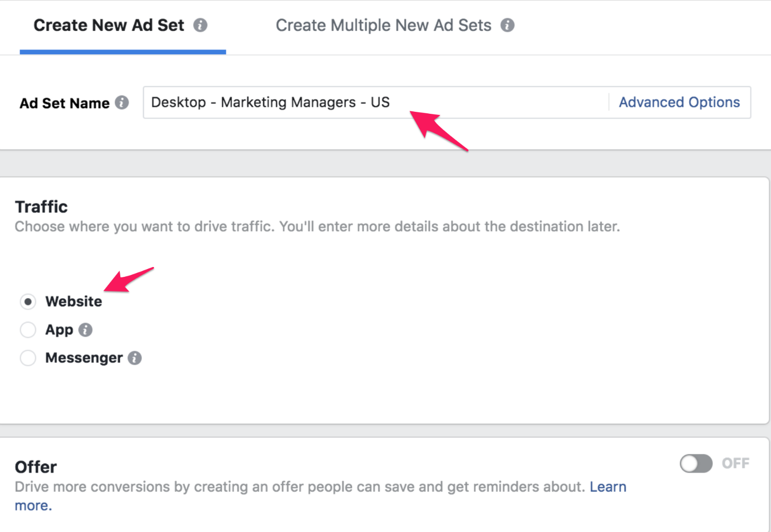
Task: Open info icon beside Create New Ad Set
Action: [200, 25]
